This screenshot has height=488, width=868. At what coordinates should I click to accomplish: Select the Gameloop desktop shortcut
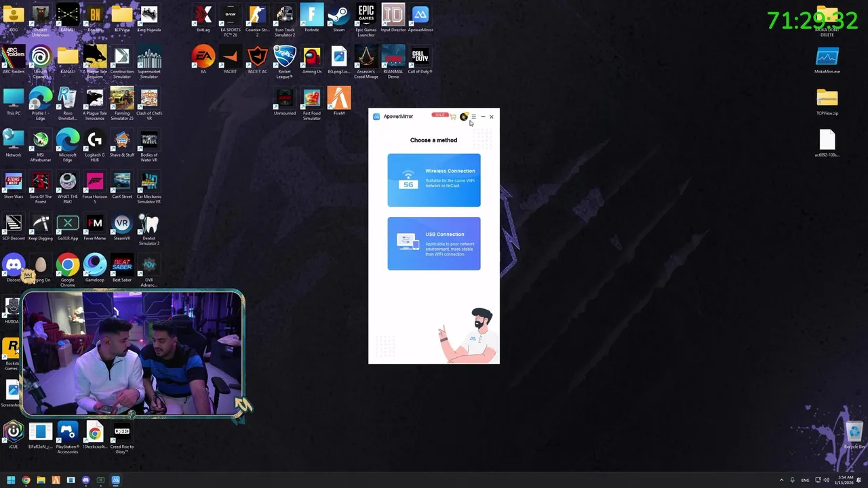tap(95, 268)
